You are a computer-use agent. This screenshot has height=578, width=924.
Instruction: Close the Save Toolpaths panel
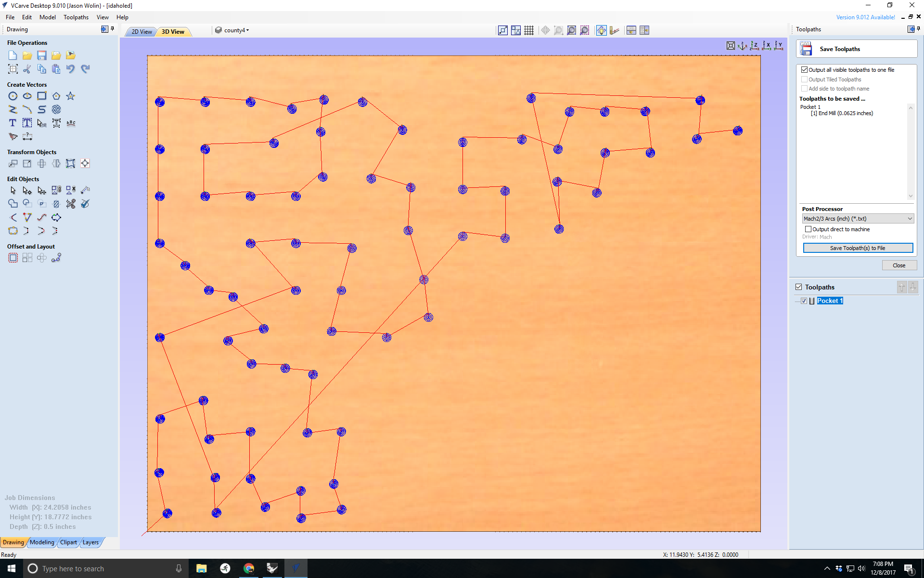tap(899, 265)
